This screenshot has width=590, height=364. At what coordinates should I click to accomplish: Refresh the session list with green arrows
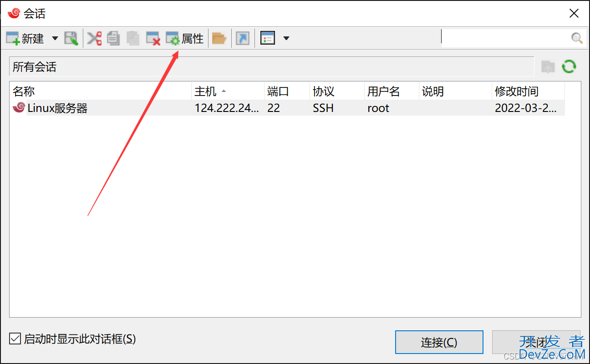569,67
